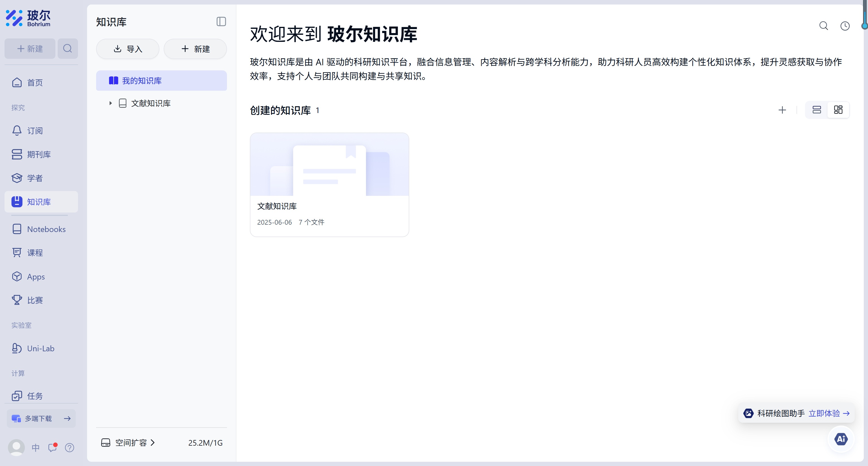
Task: Switch to list view
Action: tap(817, 110)
